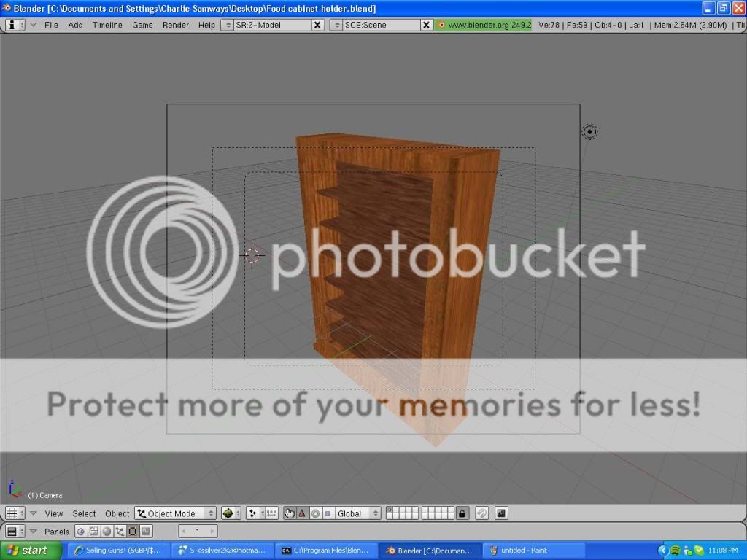Enable the translate manipulator triangle
The image size is (747, 560).
(x=302, y=513)
